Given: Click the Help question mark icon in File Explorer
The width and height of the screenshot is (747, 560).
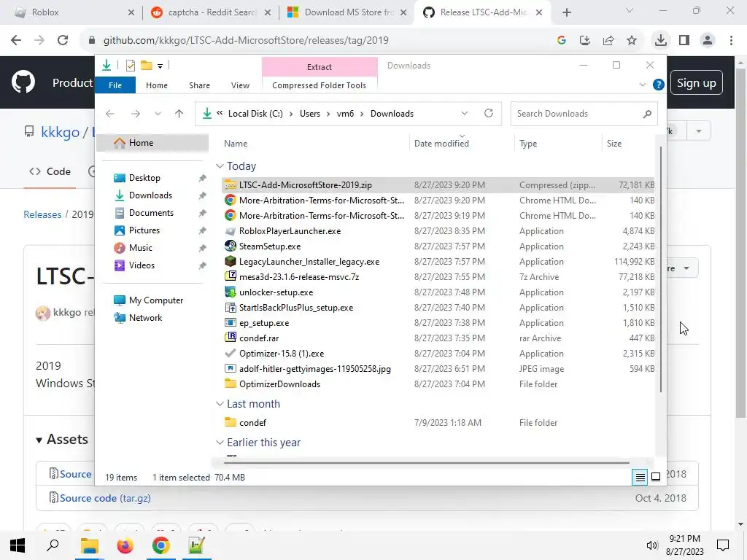Looking at the screenshot, I should pyautogui.click(x=659, y=85).
